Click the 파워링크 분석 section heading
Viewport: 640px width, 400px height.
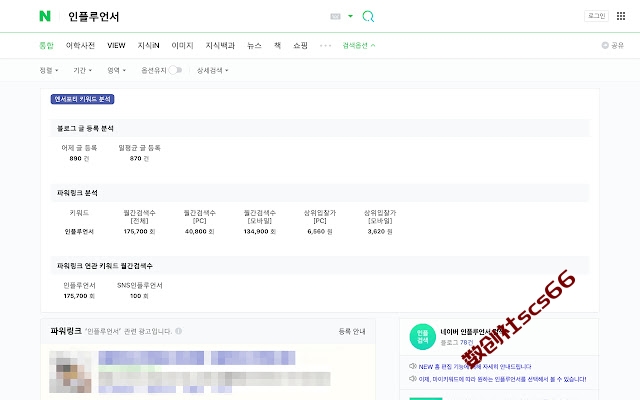coord(77,193)
